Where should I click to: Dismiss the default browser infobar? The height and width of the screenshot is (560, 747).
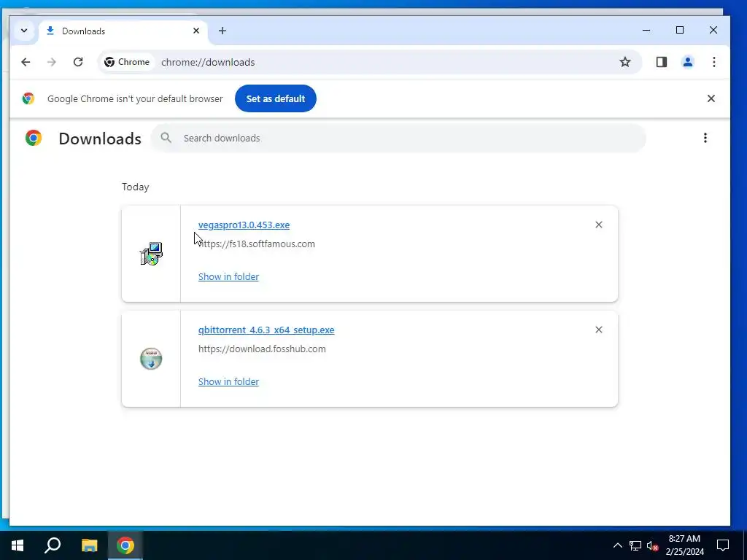point(711,98)
